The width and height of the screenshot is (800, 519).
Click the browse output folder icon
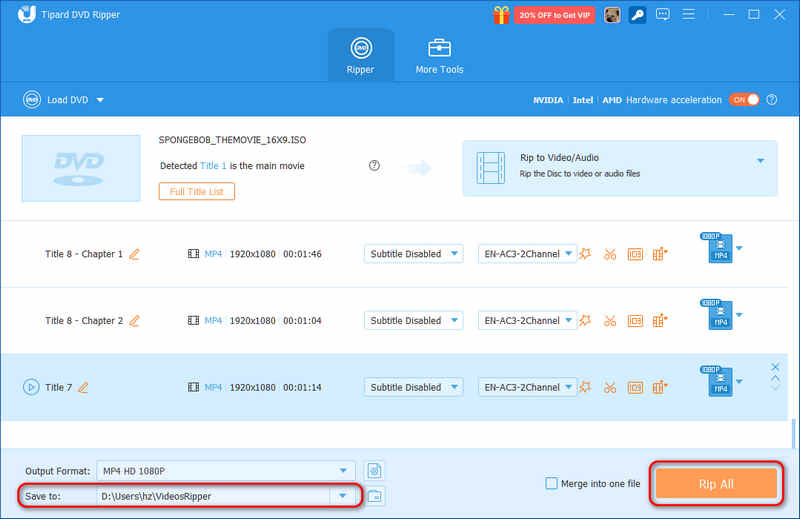375,496
